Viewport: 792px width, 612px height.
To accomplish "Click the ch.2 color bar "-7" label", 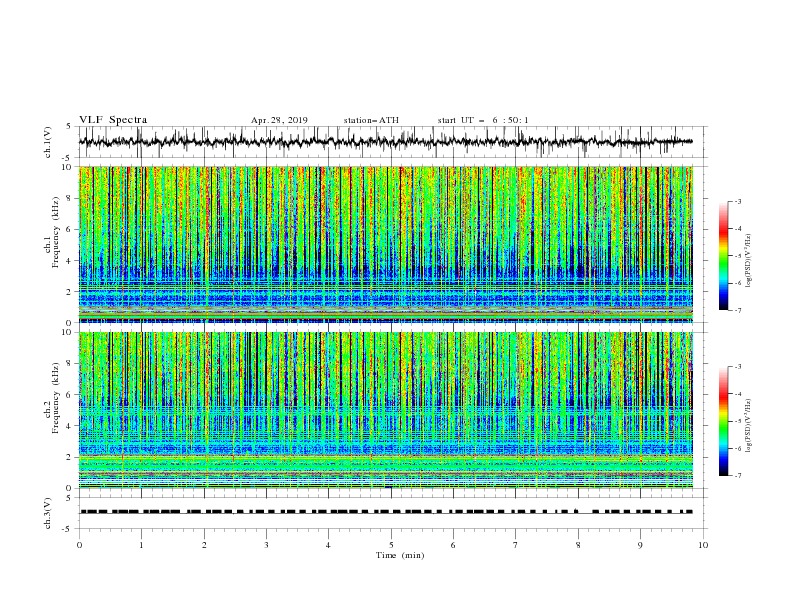I will click(738, 475).
